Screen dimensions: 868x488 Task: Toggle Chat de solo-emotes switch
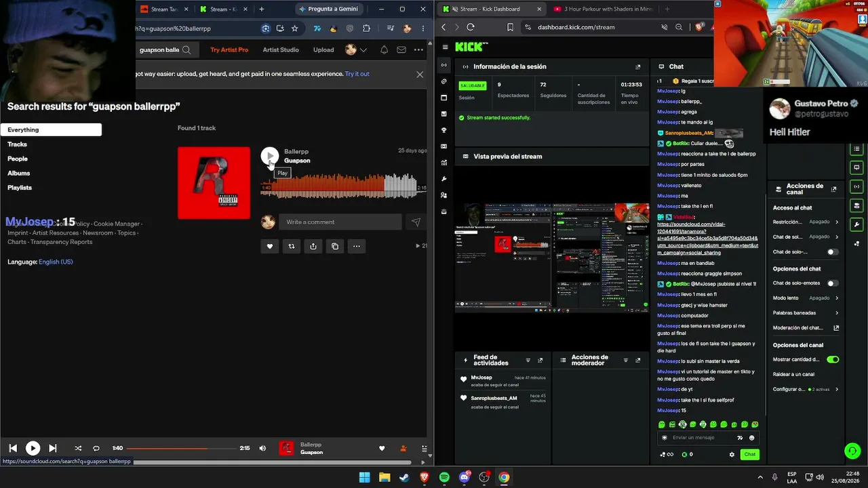pyautogui.click(x=833, y=283)
